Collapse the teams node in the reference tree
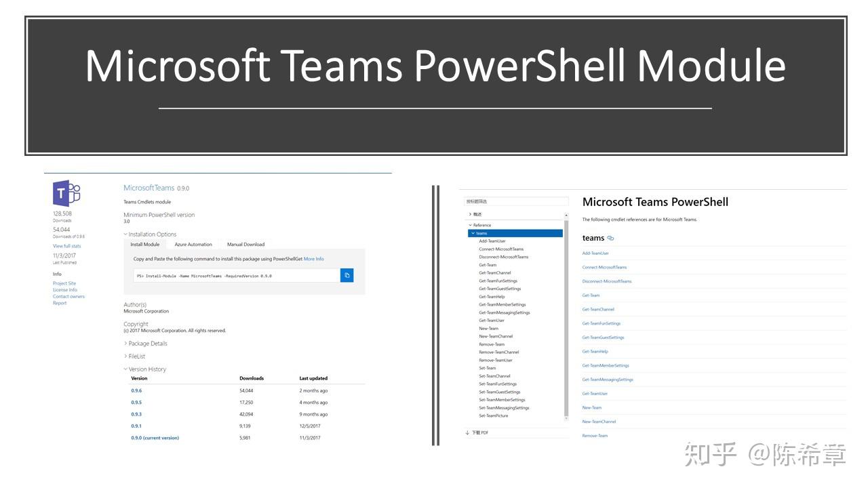Viewport: 868px width, 488px height. point(471,234)
